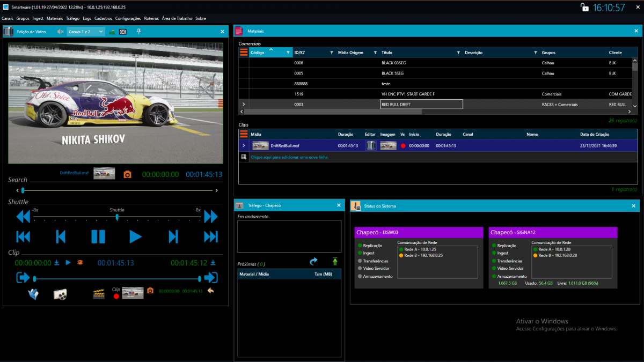The width and height of the screenshot is (644, 362).
Task: Open the Canais 1 e 2 dropdown
Action: click(x=86, y=32)
